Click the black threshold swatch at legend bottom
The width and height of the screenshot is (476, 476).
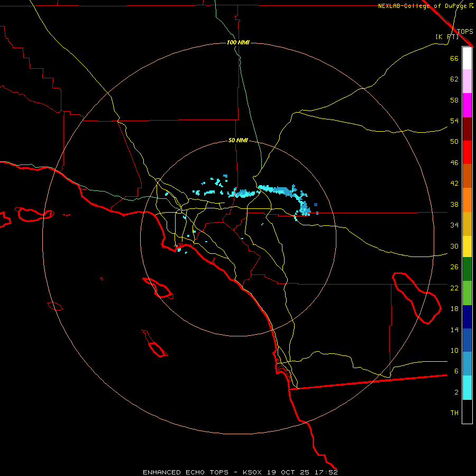[467, 411]
